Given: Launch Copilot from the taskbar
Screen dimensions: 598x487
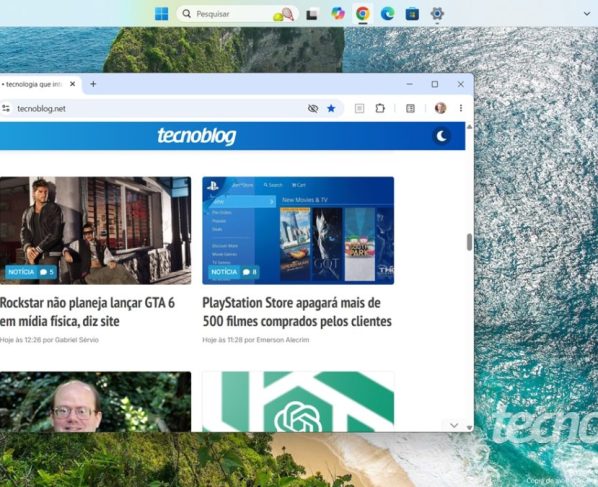Looking at the screenshot, I should (x=338, y=14).
